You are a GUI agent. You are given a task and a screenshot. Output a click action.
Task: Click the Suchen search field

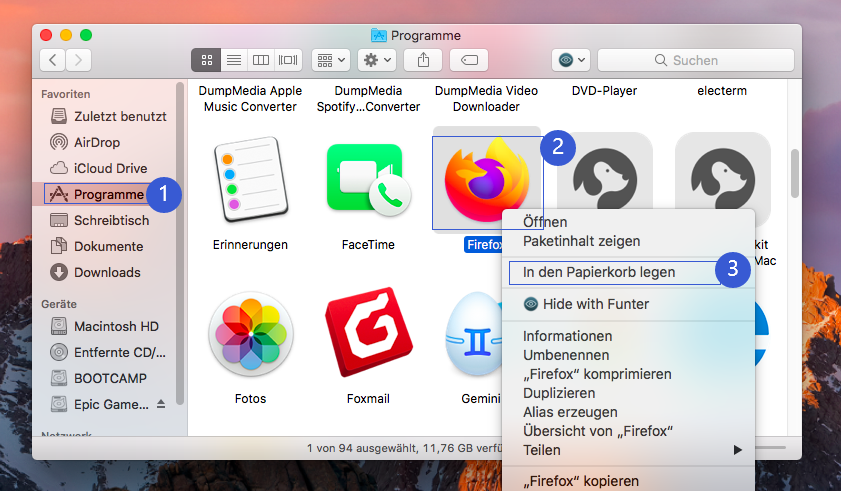(696, 60)
